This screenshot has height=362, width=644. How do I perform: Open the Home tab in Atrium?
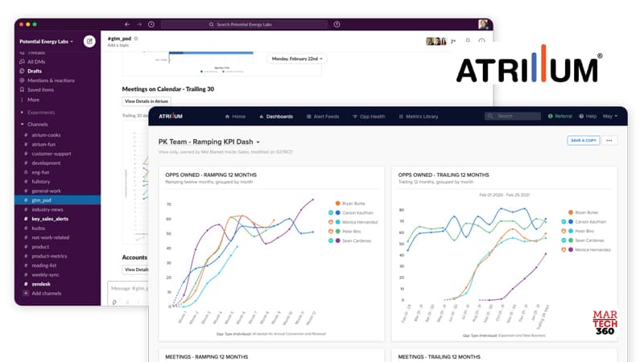pos(235,117)
